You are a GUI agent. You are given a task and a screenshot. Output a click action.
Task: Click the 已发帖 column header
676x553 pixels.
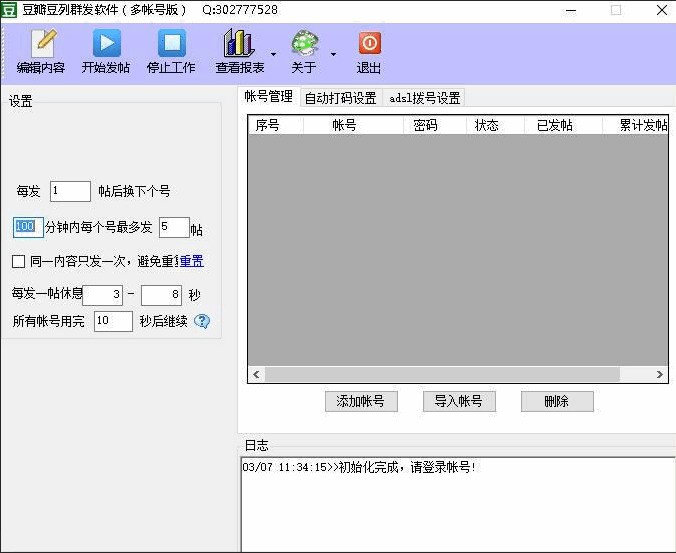563,125
